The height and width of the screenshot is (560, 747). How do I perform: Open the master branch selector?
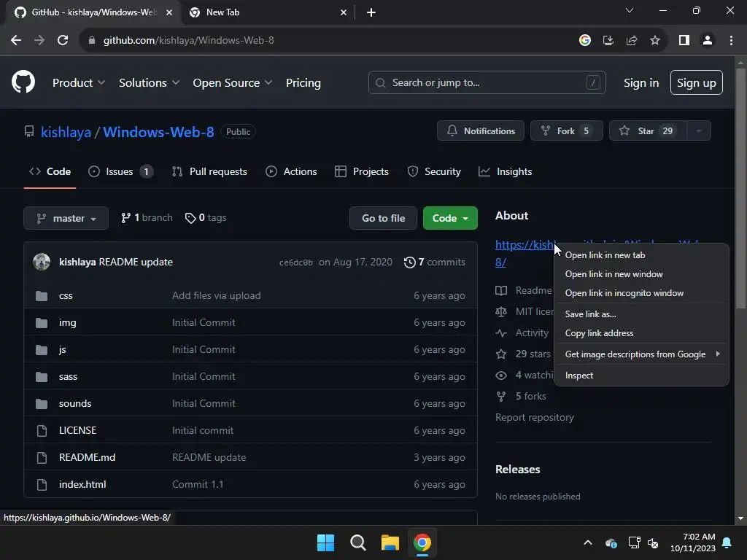pyautogui.click(x=66, y=218)
